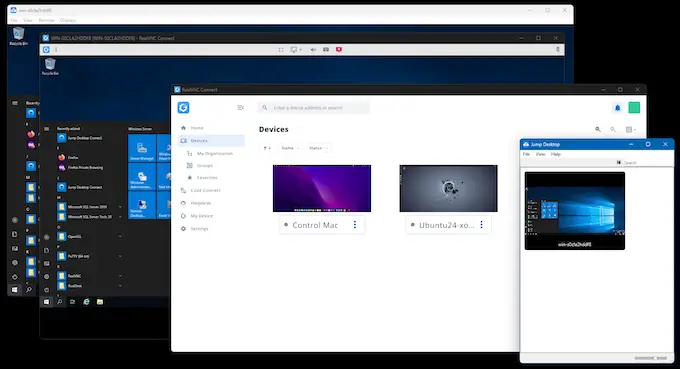680x369 pixels.
Task: Open My Organization under Devices
Action: click(x=210, y=153)
